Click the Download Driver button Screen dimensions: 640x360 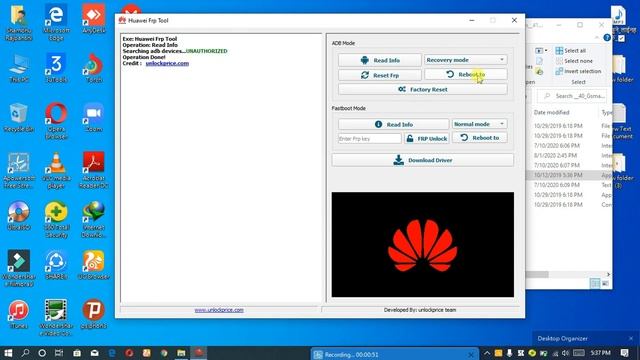click(x=422, y=160)
